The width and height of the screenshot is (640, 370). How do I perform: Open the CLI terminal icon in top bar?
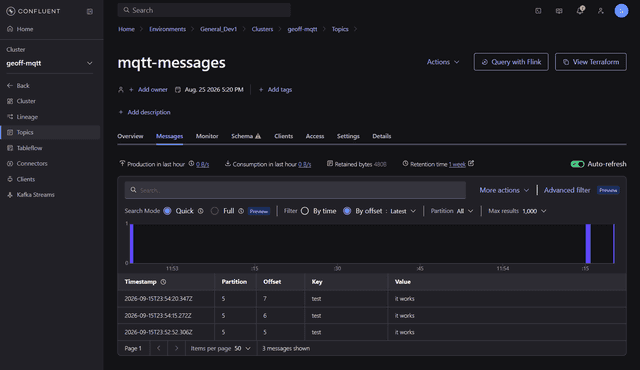[538, 11]
